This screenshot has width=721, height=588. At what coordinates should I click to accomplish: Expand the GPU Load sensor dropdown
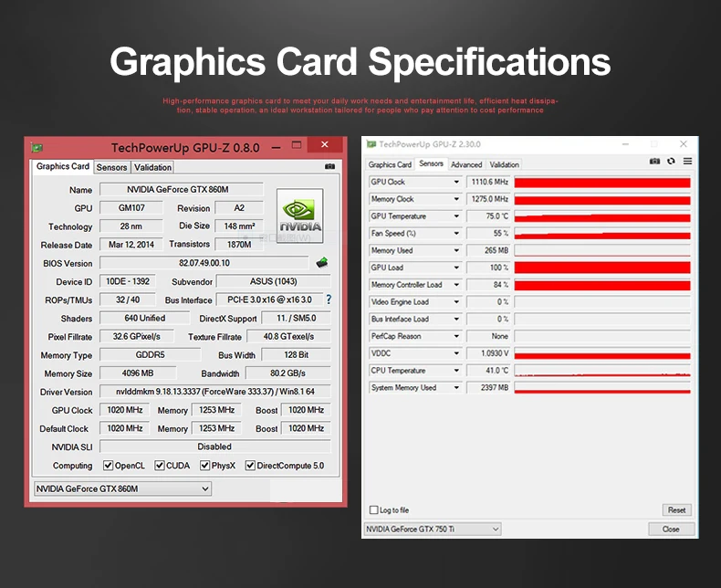coord(456,268)
